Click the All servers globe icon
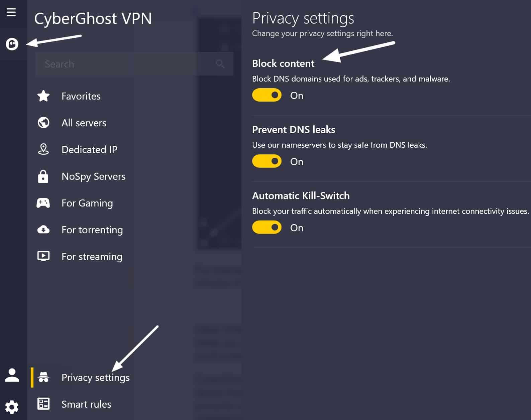The height and width of the screenshot is (420, 531). (x=43, y=123)
